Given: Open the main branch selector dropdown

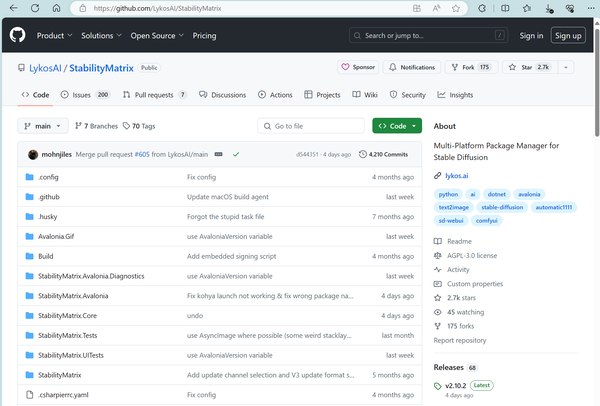Looking at the screenshot, I should tap(43, 126).
